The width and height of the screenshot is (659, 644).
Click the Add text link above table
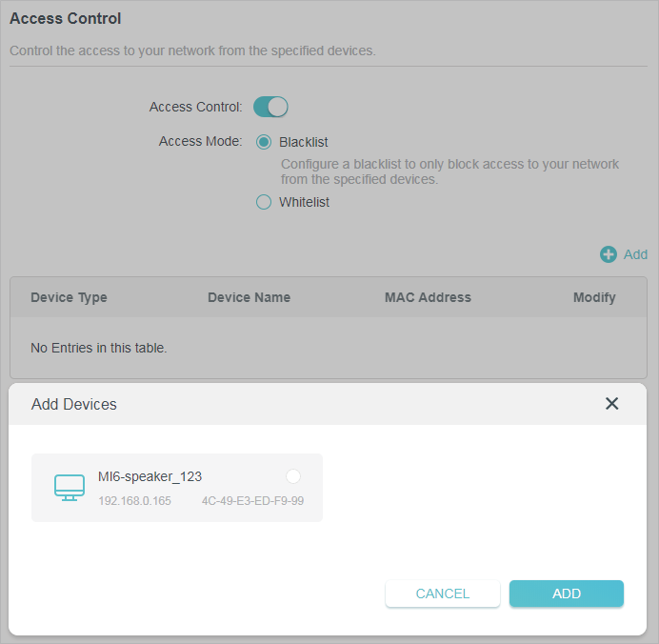[635, 254]
